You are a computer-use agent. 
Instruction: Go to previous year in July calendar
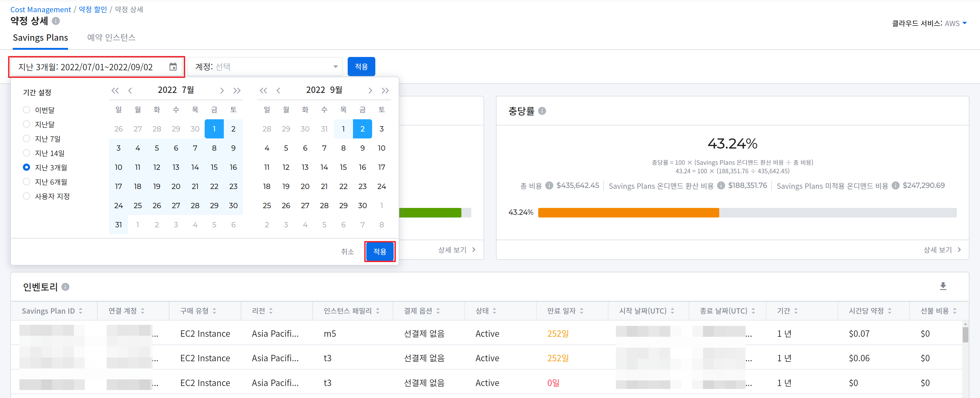[x=115, y=91]
